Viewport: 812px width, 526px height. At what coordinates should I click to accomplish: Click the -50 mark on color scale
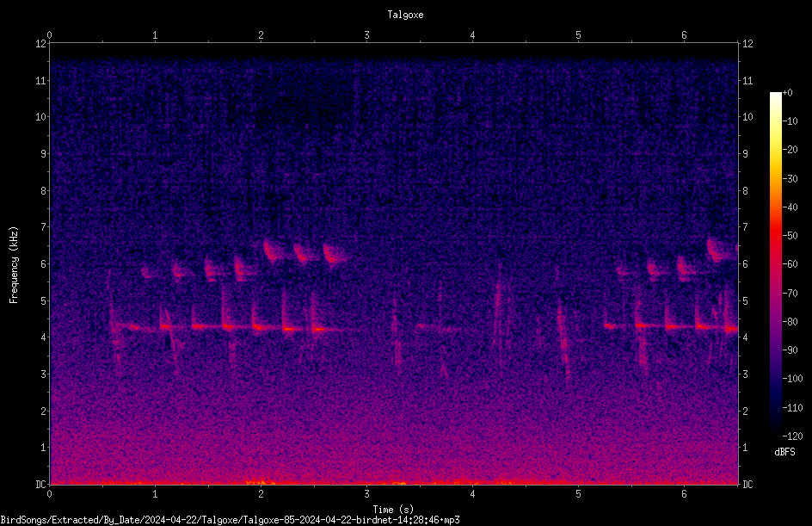(x=790, y=236)
